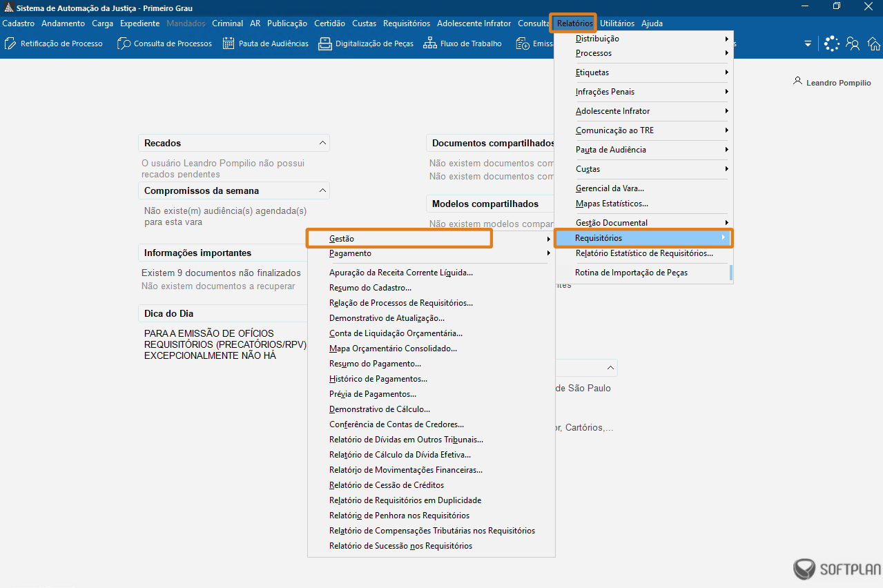Launch Digitalização de Peças from the toolbar
The height and width of the screenshot is (588, 883).
point(366,43)
